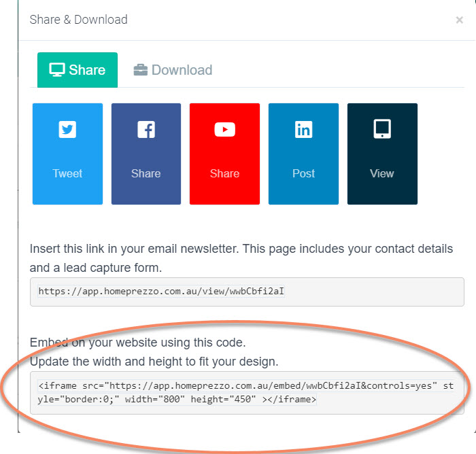The width and height of the screenshot is (476, 454).
Task: Click the tablet View icon
Action: (382, 129)
